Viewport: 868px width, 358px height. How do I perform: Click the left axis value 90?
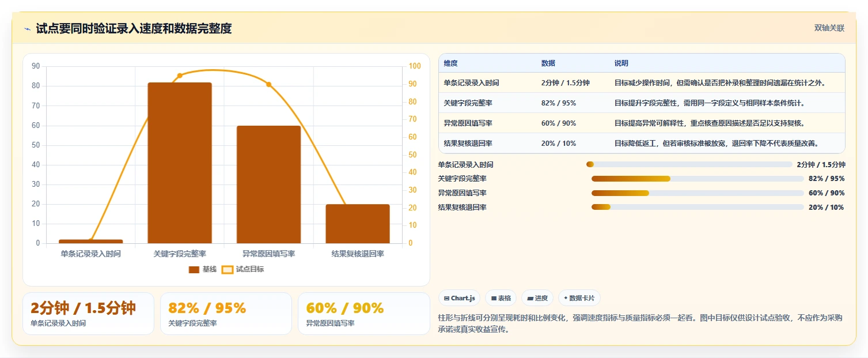click(x=36, y=66)
